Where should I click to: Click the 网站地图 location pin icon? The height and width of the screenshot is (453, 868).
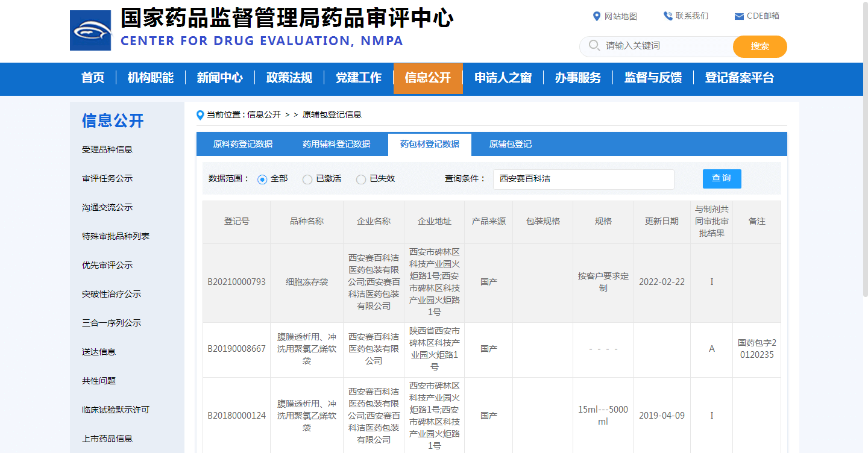point(597,16)
